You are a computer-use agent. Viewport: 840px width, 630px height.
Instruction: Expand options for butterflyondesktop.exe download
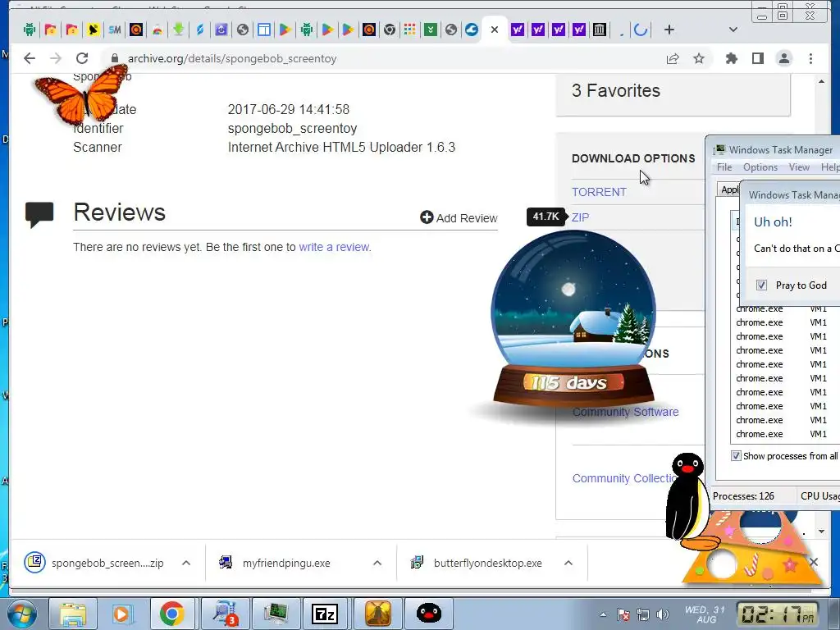point(568,563)
